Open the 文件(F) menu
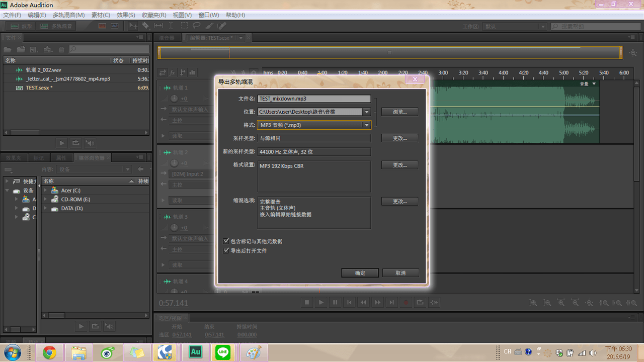The width and height of the screenshot is (644, 362). pyautogui.click(x=12, y=15)
